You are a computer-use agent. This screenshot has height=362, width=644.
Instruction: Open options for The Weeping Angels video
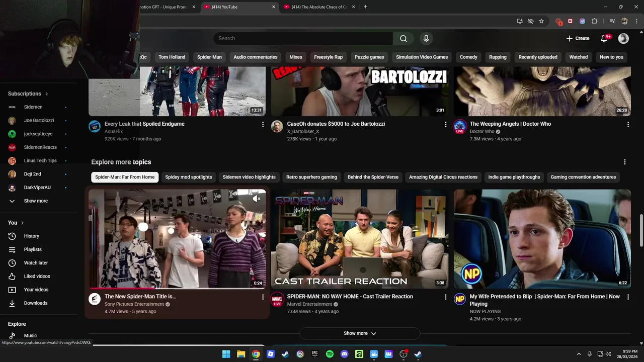[x=628, y=124]
